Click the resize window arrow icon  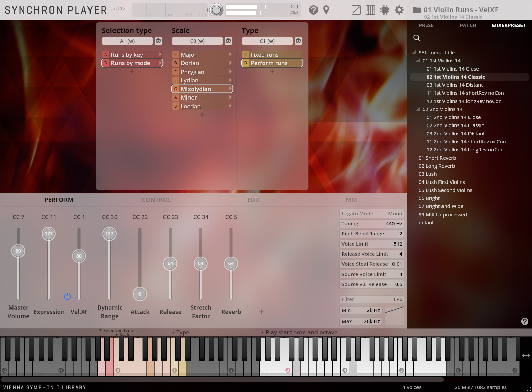coord(356,10)
